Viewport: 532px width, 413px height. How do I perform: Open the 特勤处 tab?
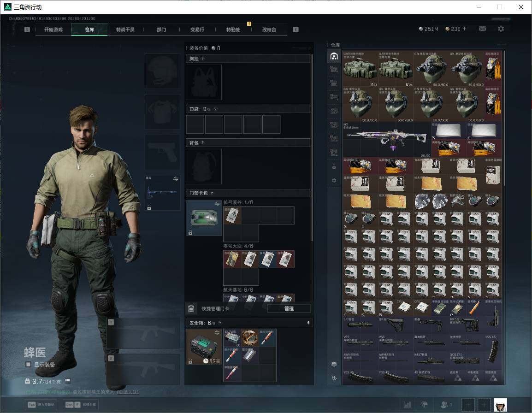pyautogui.click(x=233, y=29)
